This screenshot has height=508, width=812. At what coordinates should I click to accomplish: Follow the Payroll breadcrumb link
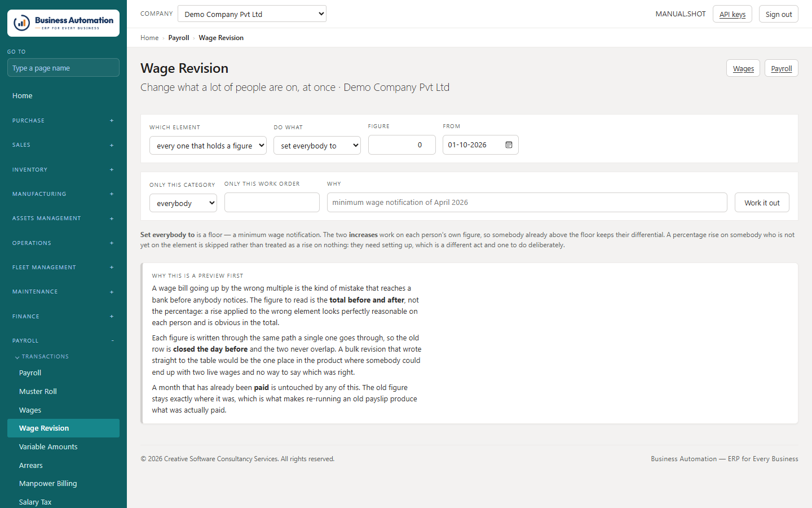point(179,38)
